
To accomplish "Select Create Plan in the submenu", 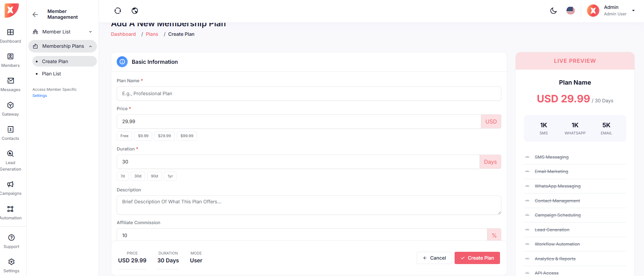I will tap(55, 61).
